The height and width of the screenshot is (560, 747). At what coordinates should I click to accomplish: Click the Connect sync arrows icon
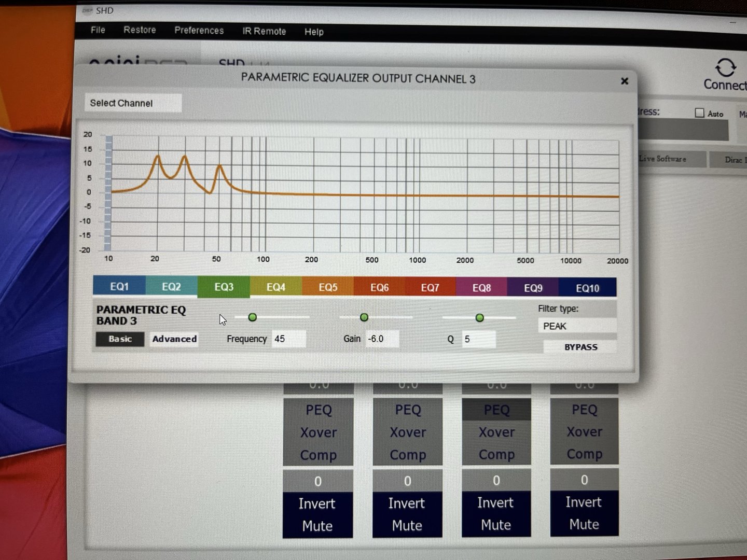coord(725,67)
